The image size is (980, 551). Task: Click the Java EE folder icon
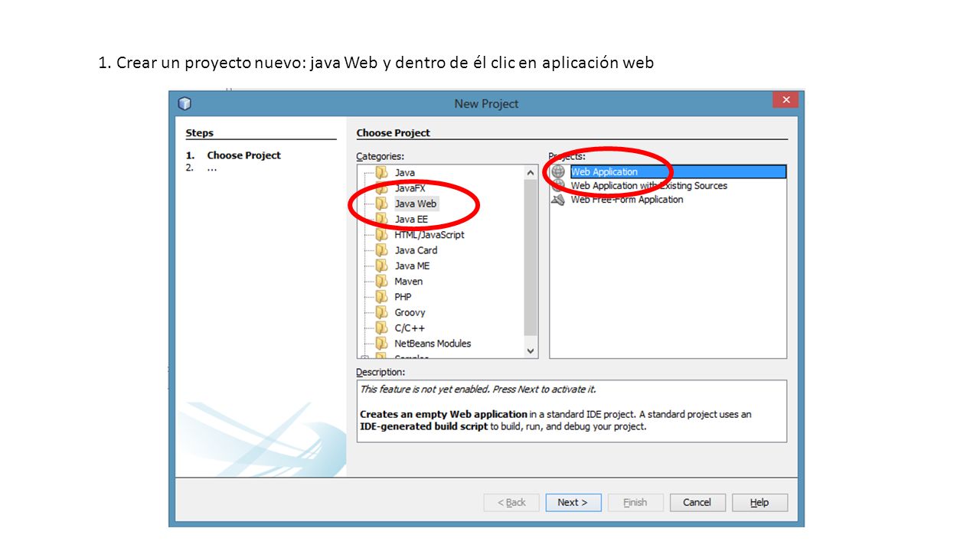click(x=381, y=219)
